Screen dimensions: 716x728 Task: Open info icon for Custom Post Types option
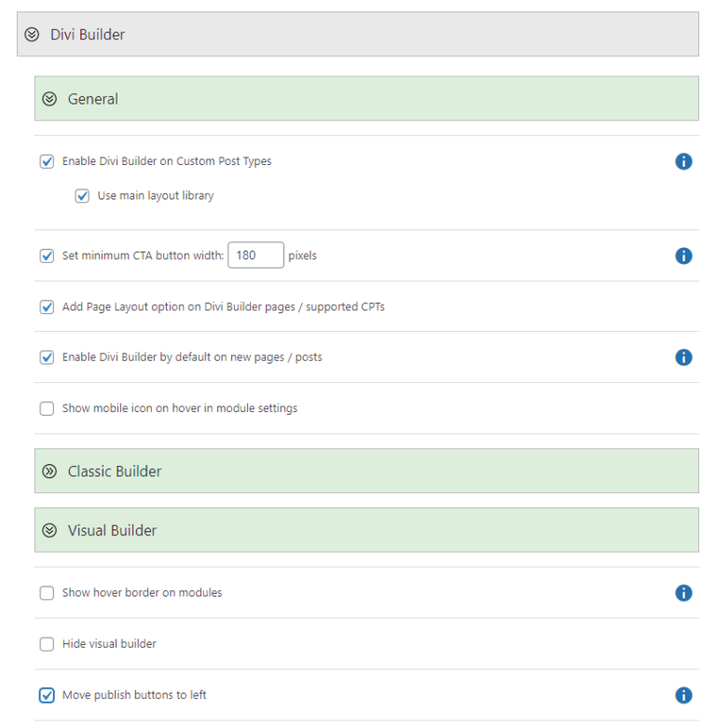click(683, 161)
